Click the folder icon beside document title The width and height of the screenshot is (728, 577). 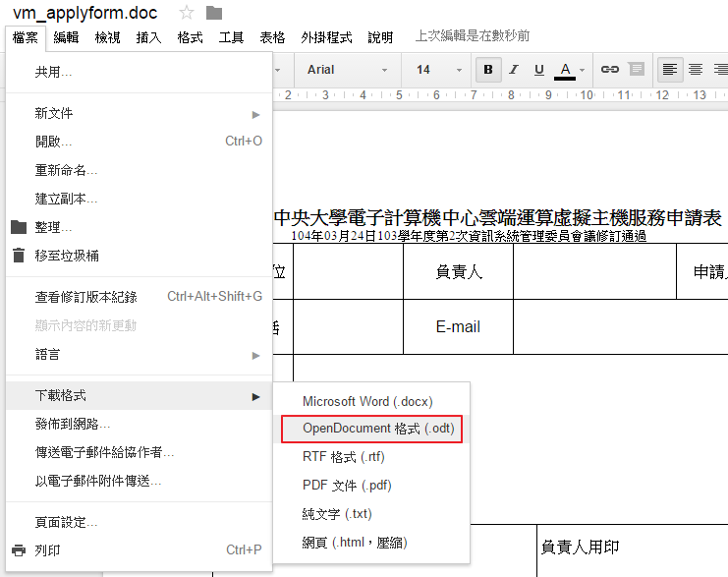coord(213,13)
